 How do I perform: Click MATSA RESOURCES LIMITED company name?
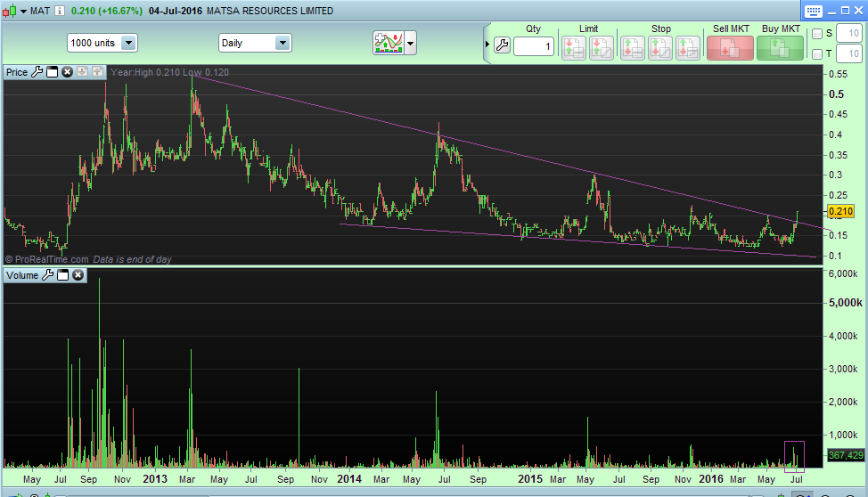pyautogui.click(x=270, y=11)
